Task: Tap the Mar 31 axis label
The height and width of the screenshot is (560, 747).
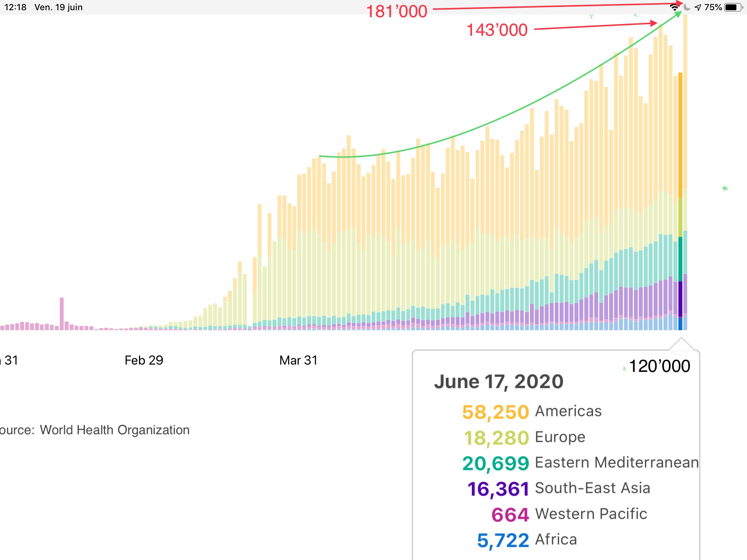Action: tap(298, 360)
